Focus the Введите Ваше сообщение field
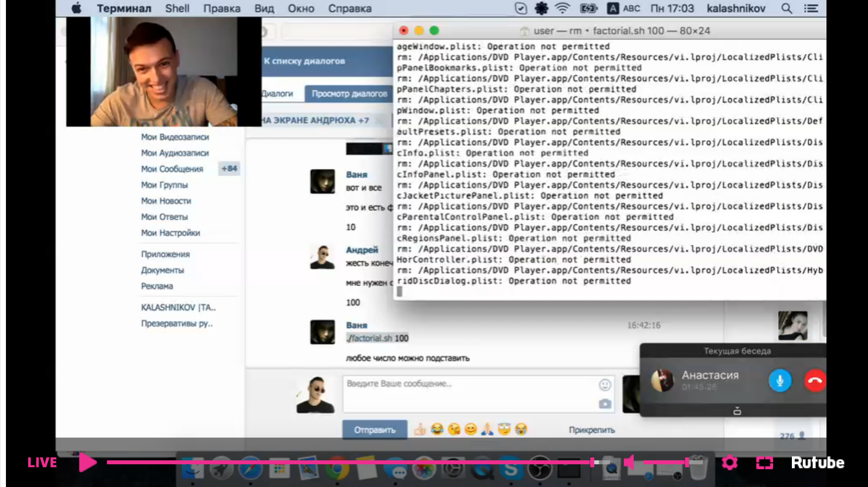This screenshot has width=868, height=487. click(x=478, y=394)
